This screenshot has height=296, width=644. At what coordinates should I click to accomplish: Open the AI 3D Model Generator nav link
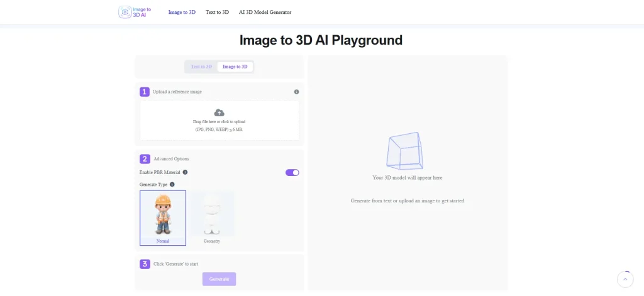click(265, 13)
